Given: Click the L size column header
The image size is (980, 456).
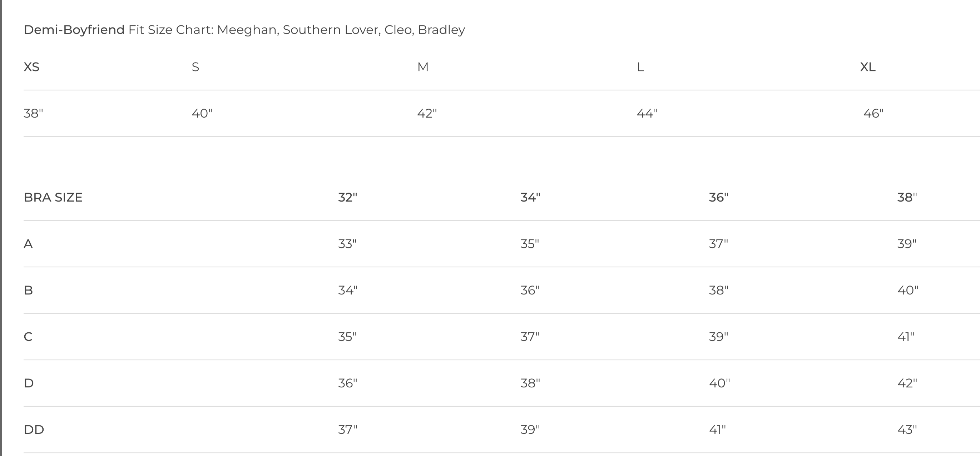Looking at the screenshot, I should 640,67.
